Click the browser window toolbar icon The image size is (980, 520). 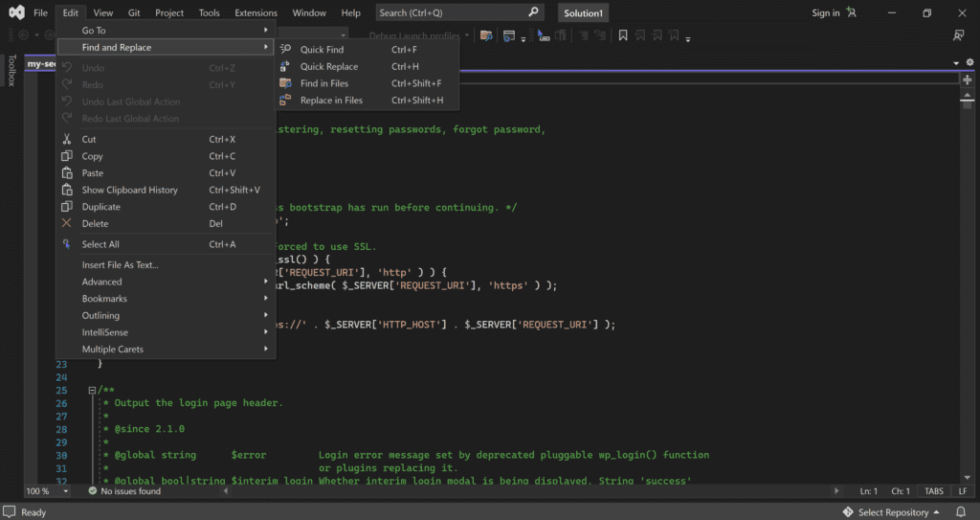point(509,35)
